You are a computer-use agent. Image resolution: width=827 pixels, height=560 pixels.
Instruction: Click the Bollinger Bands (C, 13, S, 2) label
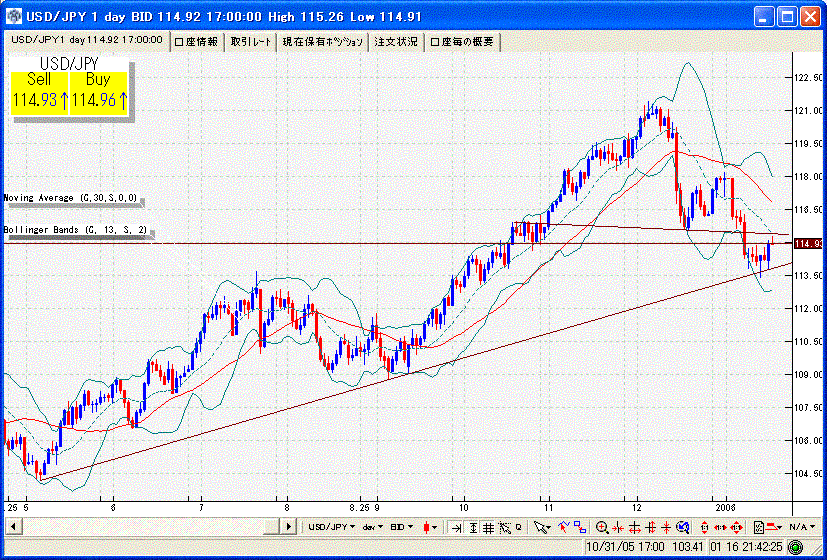click(76, 230)
